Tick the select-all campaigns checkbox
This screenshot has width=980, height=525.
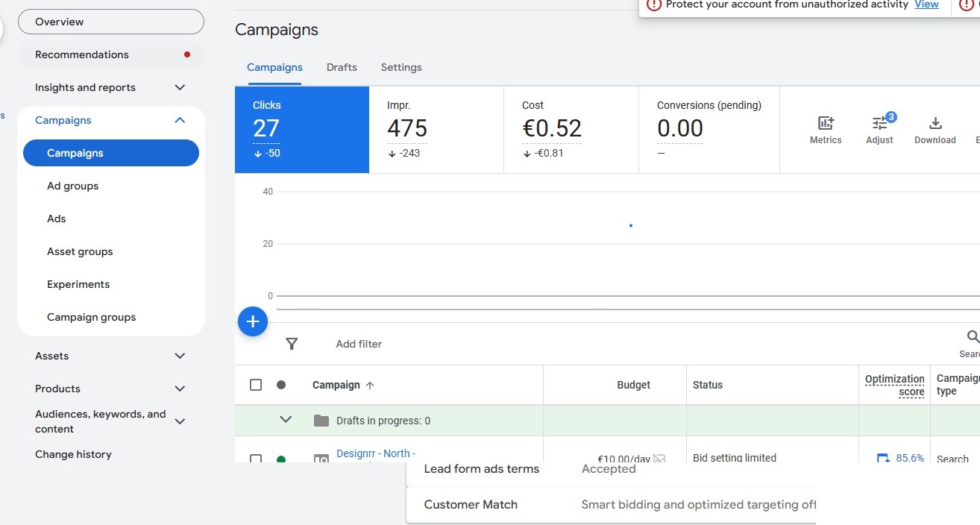click(x=256, y=385)
